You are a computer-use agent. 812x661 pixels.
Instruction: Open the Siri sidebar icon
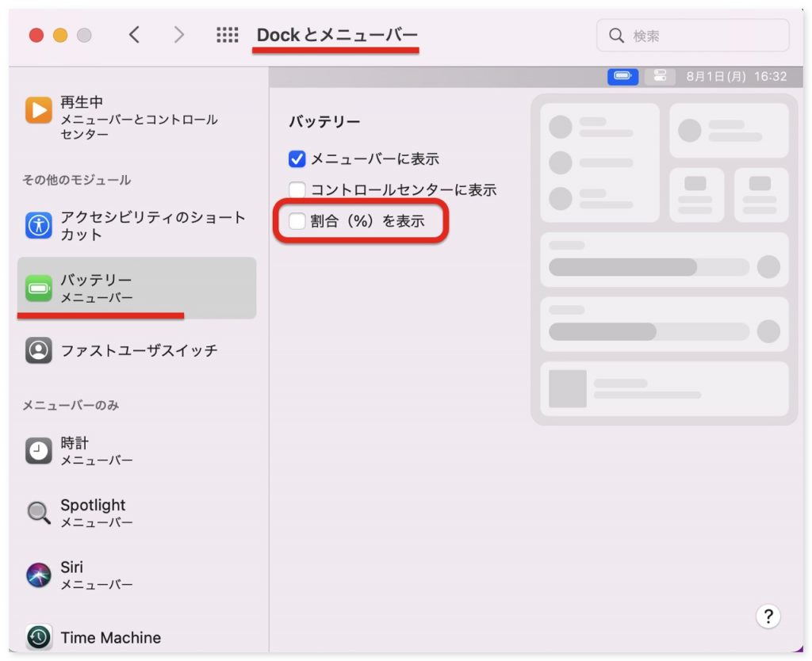38,575
